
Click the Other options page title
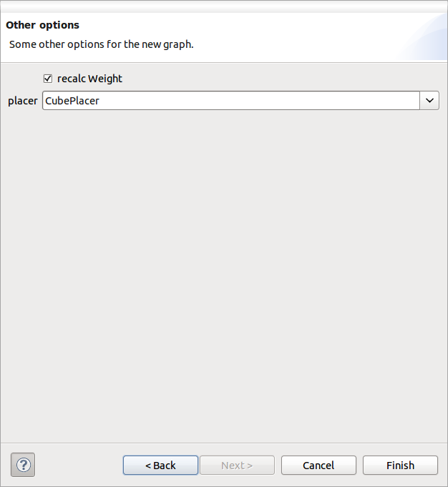43,25
